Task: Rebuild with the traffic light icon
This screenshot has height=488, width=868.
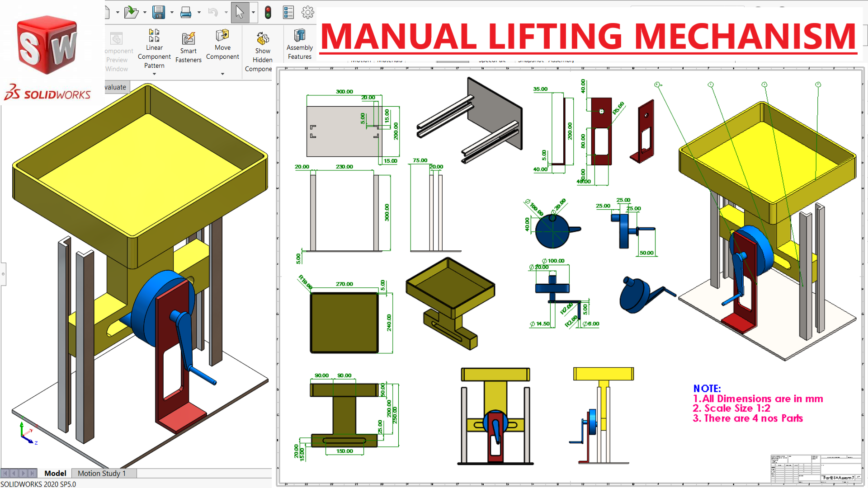Action: point(268,12)
